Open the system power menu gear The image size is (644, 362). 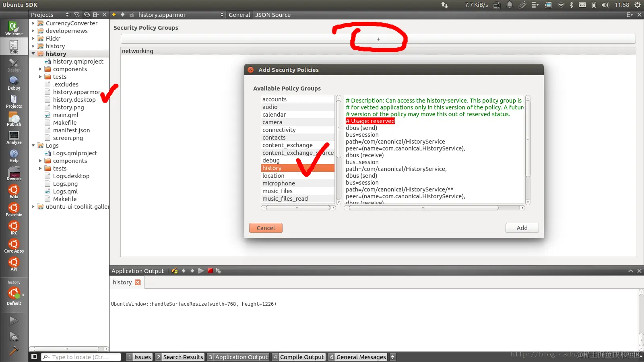click(x=638, y=5)
